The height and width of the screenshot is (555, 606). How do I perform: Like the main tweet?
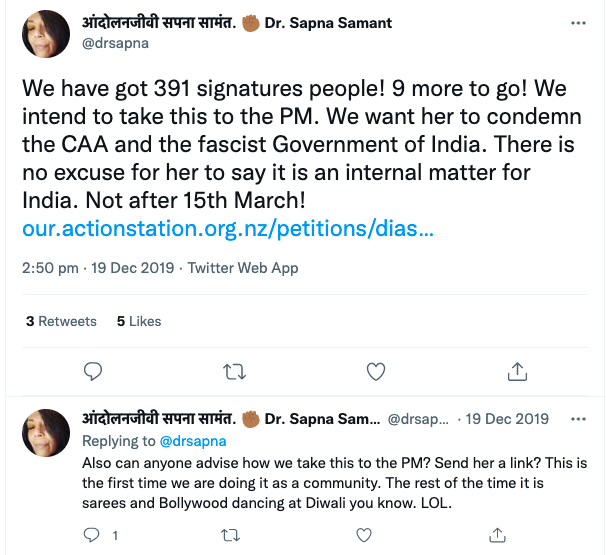[x=376, y=372]
